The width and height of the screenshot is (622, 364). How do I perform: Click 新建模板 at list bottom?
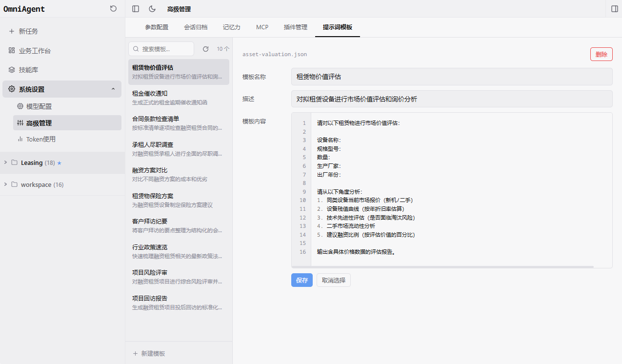[149, 353]
